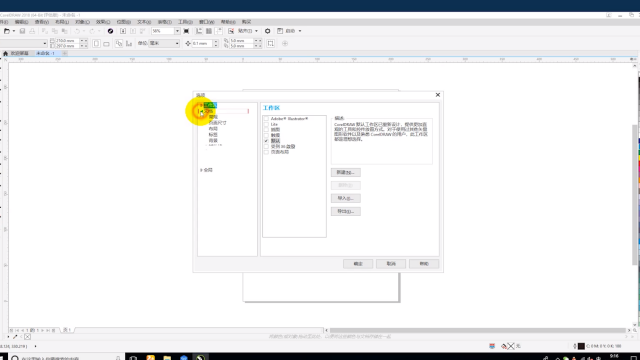The width and height of the screenshot is (640, 360).
Task: Click the 导入 button in the dialog
Action: (346, 198)
